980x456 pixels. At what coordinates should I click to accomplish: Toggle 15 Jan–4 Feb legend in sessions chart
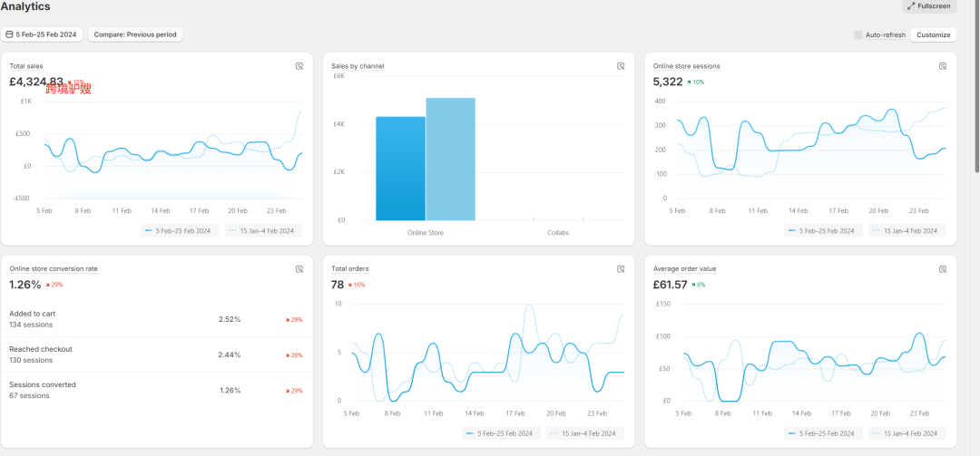906,230
